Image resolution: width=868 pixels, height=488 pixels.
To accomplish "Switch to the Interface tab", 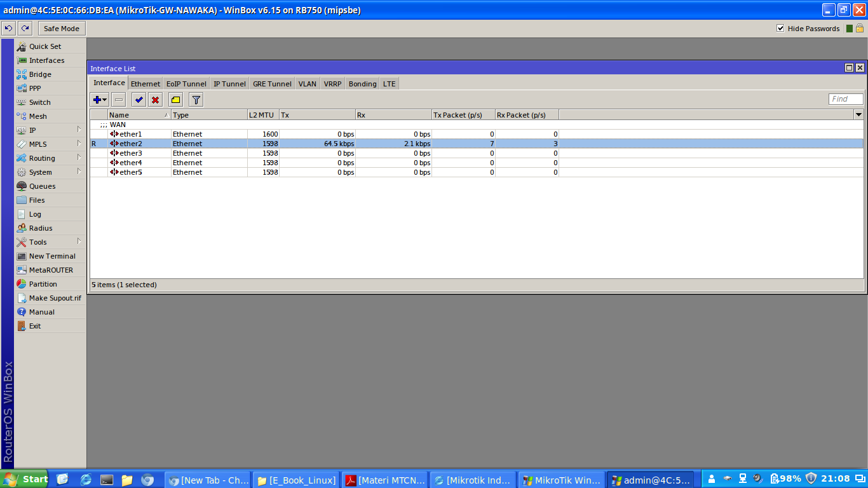I will (109, 83).
